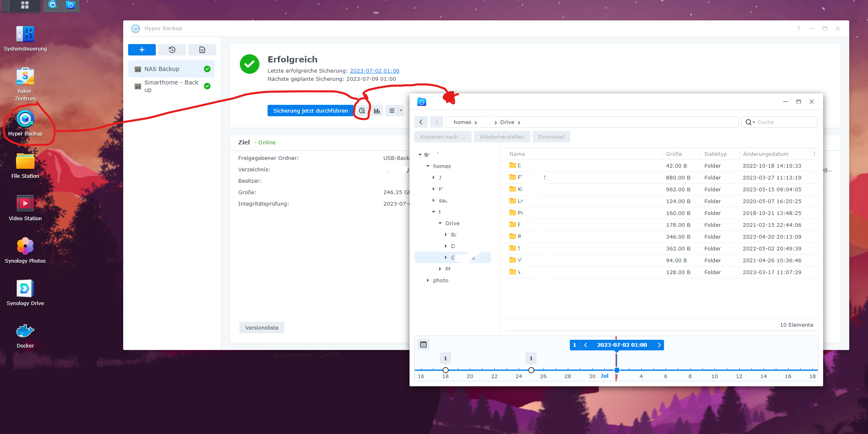Switch to Hyper Backup taskbar icon

pyautogui.click(x=53, y=5)
